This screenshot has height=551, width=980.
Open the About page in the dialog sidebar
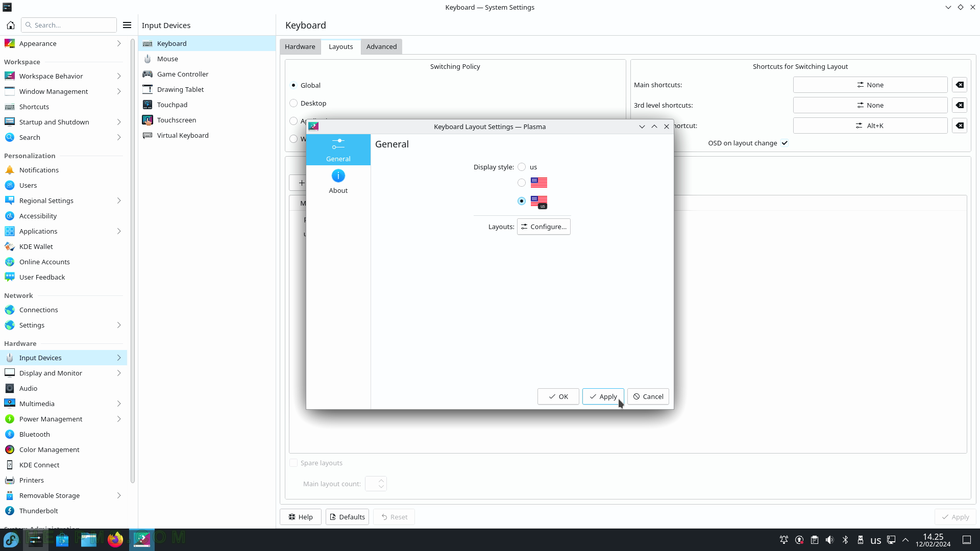[x=338, y=182]
